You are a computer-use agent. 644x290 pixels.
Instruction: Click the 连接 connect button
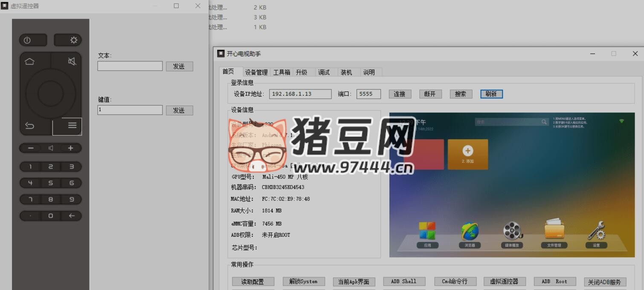(x=400, y=94)
